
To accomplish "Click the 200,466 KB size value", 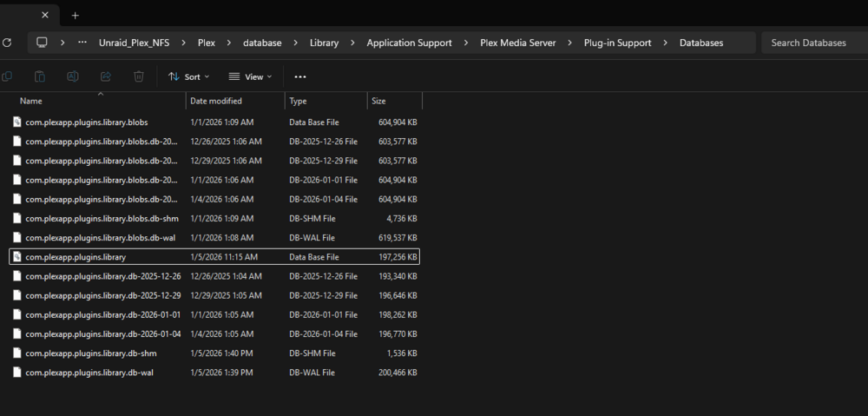I will [x=398, y=373].
